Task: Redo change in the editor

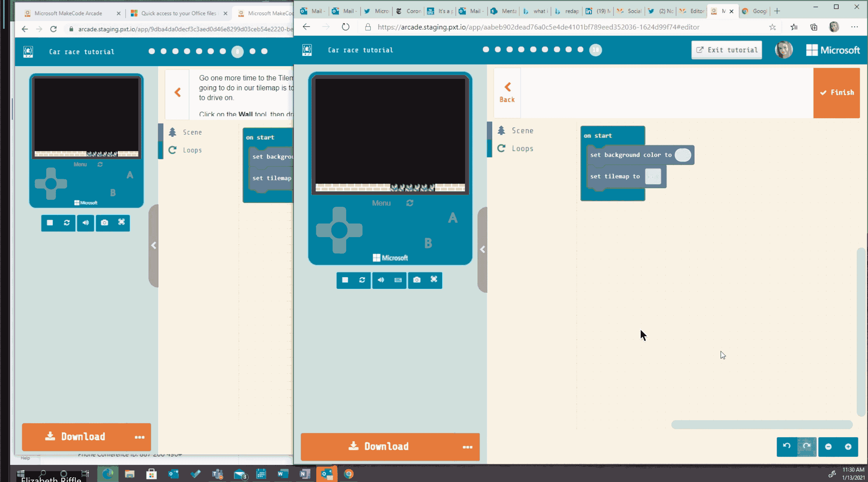Action: pyautogui.click(x=807, y=446)
